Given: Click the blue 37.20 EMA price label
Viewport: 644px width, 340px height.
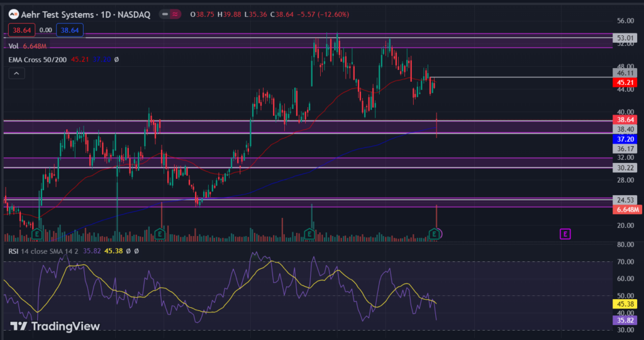Looking at the screenshot, I should [x=625, y=139].
